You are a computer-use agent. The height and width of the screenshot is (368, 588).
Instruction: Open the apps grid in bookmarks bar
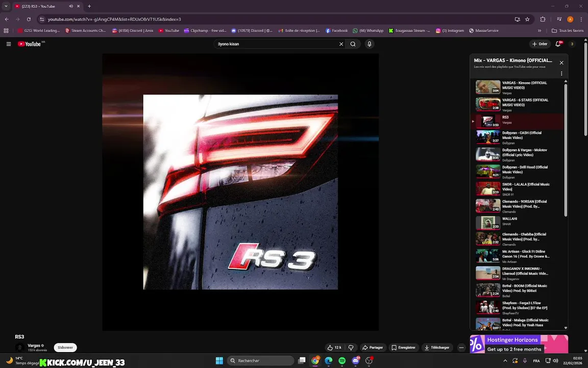point(6,31)
